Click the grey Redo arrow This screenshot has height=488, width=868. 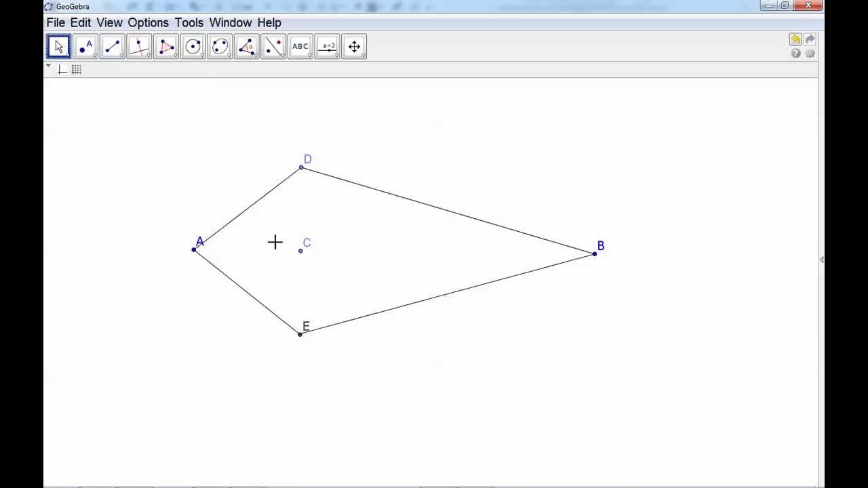pyautogui.click(x=810, y=40)
